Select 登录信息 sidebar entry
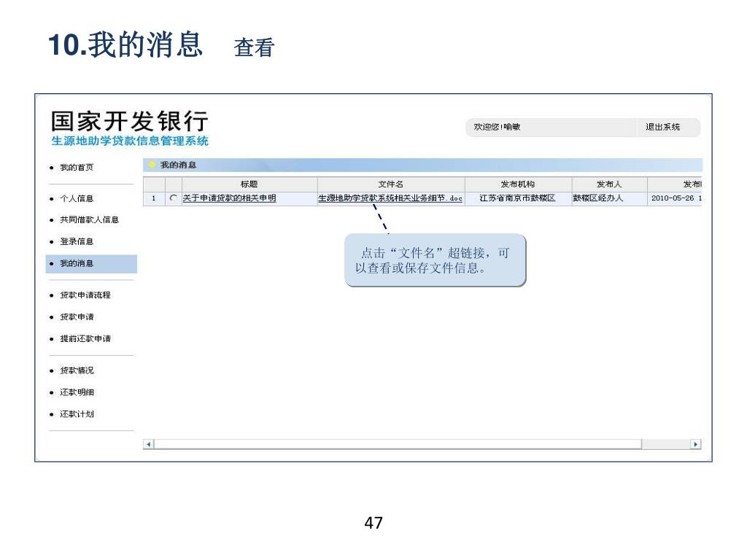 (x=76, y=241)
